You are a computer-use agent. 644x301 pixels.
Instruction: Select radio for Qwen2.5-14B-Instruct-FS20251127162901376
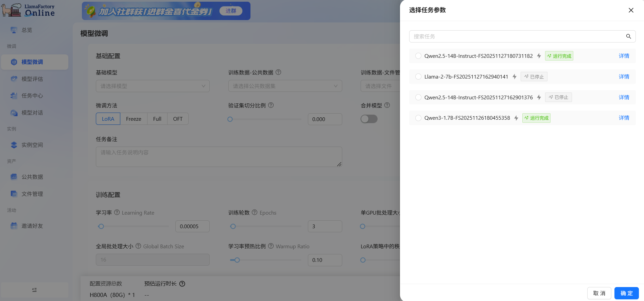[x=418, y=97]
